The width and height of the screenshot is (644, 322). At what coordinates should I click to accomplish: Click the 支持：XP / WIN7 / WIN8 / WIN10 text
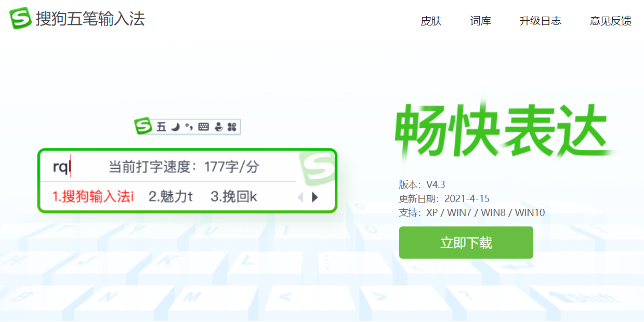[x=472, y=212]
